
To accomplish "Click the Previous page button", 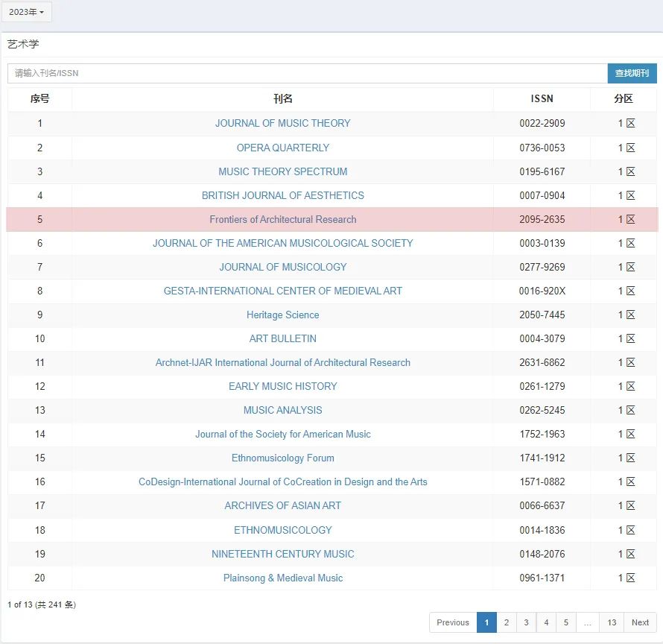I will click(453, 622).
